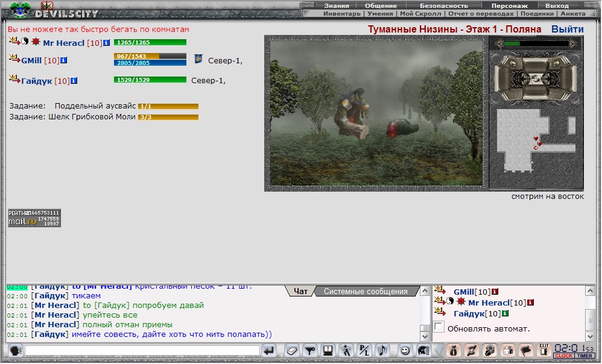Open the Общение menu
The width and height of the screenshot is (602, 364).
381,6
